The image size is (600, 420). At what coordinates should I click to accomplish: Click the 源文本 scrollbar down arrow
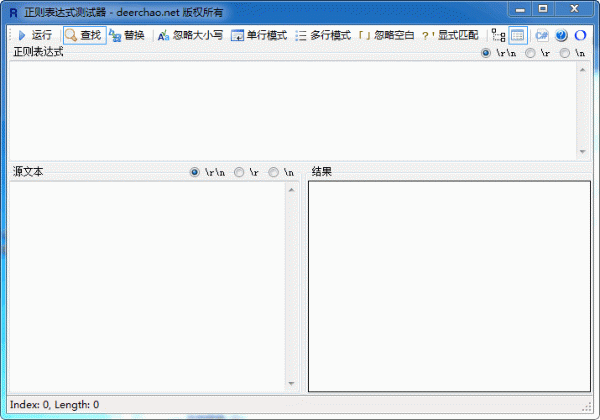292,385
